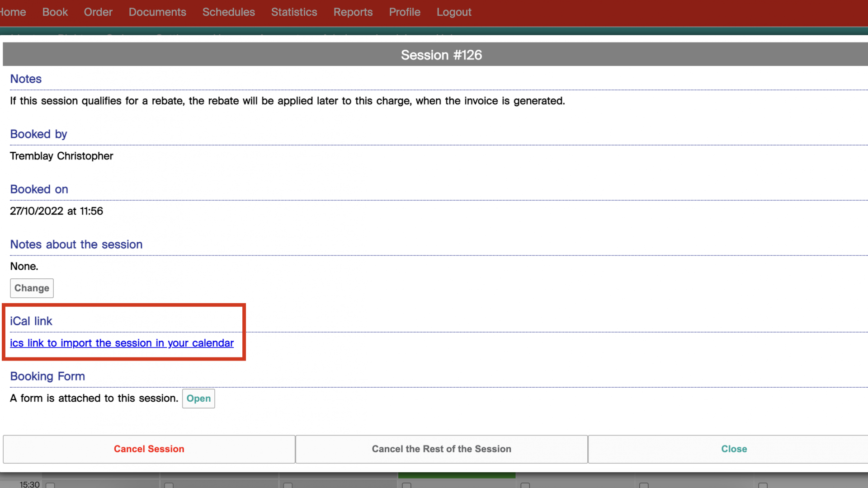Go to Profile in navigation bar
Screen dimensions: 868x488
point(405,12)
